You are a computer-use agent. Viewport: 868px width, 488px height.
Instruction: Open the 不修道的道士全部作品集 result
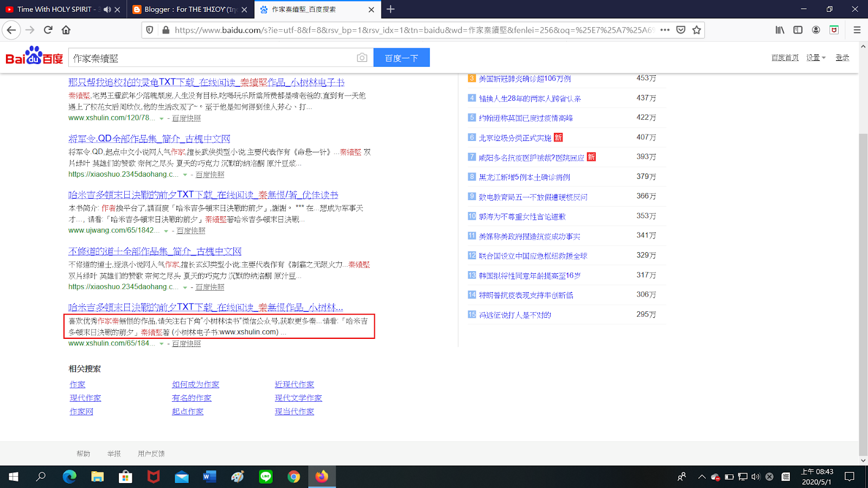[x=155, y=252]
